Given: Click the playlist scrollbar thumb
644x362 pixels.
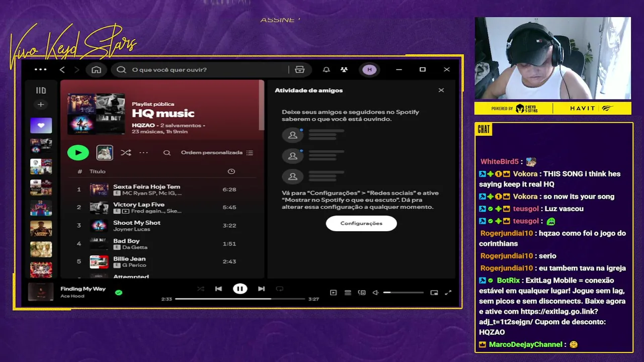Looking at the screenshot, I should click(261, 105).
